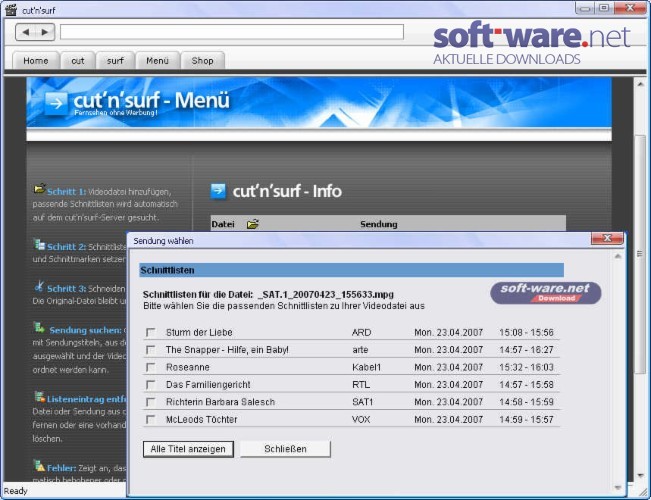The image size is (651, 500).
Task: Check the Richterin Barbara Salesch checkbox
Action: click(150, 402)
